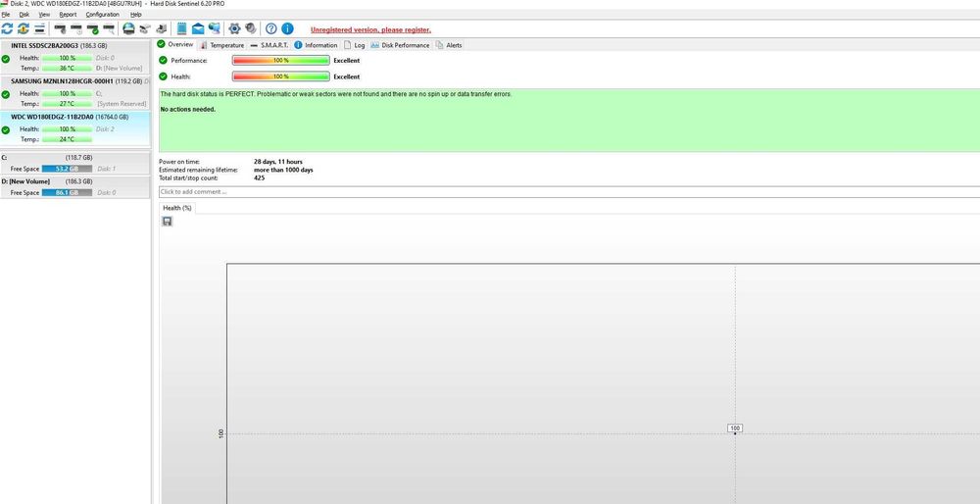
Task: Click the blue refresh arrows toolbar icon
Action: (x=8, y=28)
